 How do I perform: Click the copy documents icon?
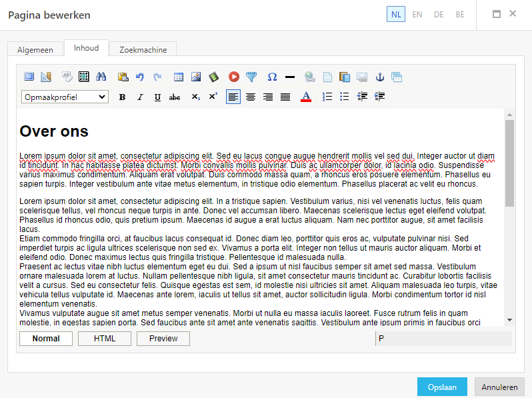tap(345, 77)
